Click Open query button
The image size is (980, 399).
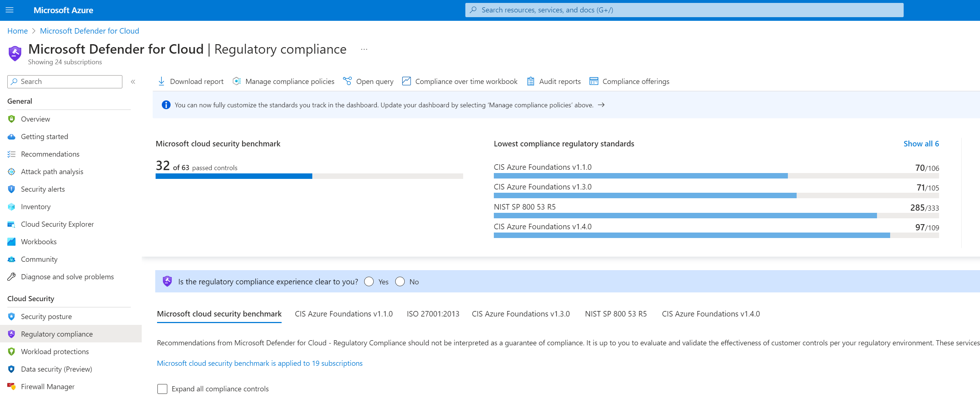(x=368, y=81)
